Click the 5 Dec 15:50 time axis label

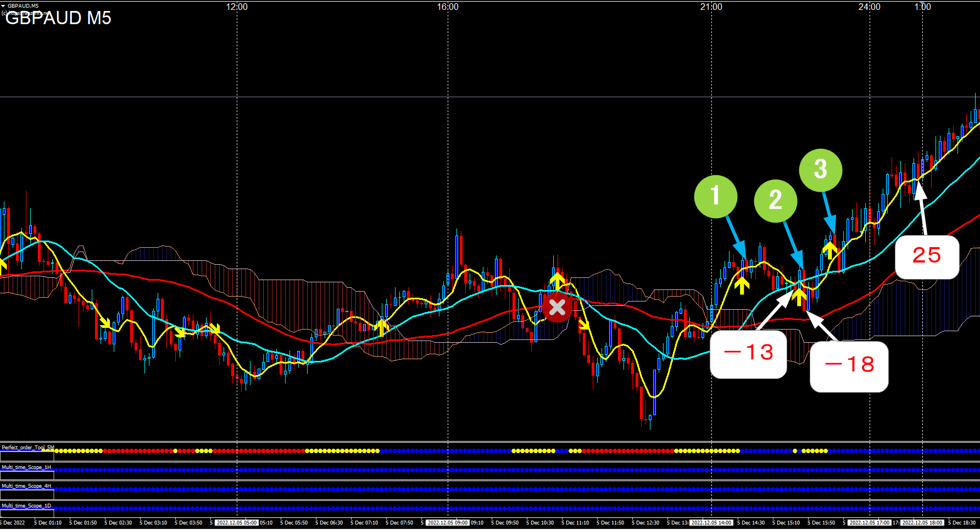click(x=821, y=523)
